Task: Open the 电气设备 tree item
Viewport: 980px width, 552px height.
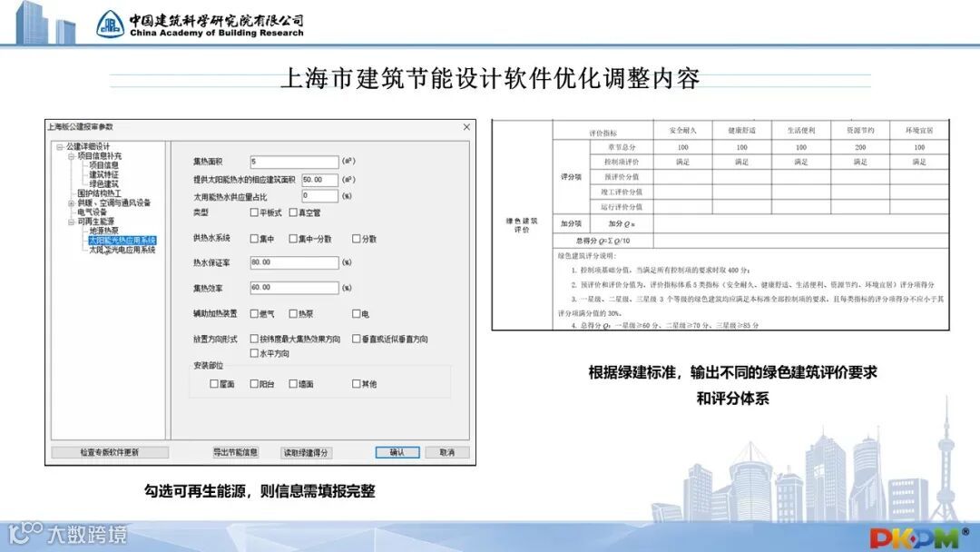Action: [x=92, y=212]
